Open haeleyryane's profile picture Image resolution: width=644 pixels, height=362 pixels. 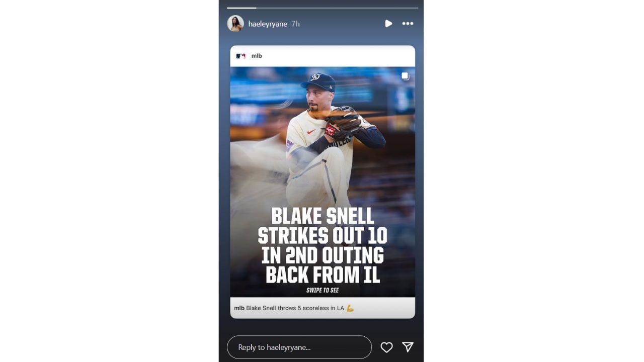click(235, 24)
